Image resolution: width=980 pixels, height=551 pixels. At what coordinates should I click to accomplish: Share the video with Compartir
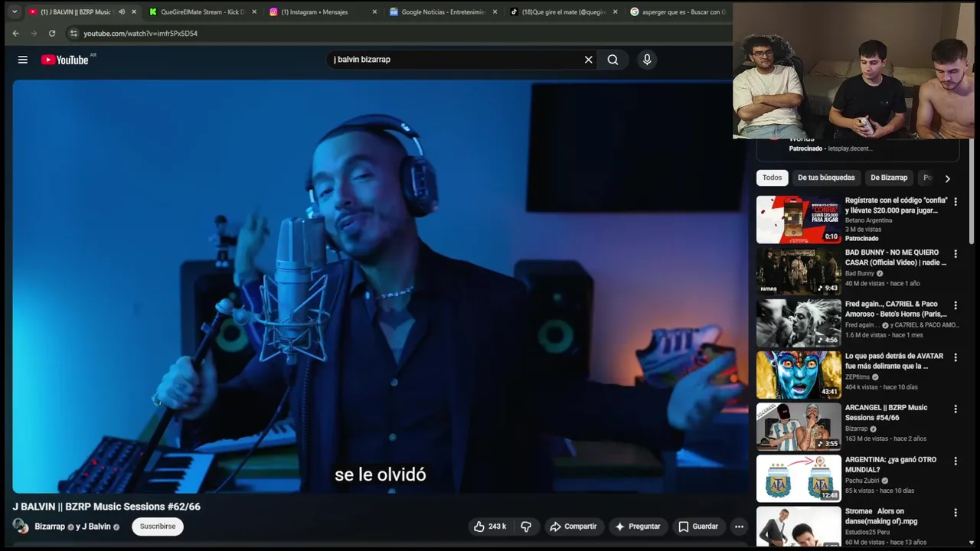click(x=573, y=527)
